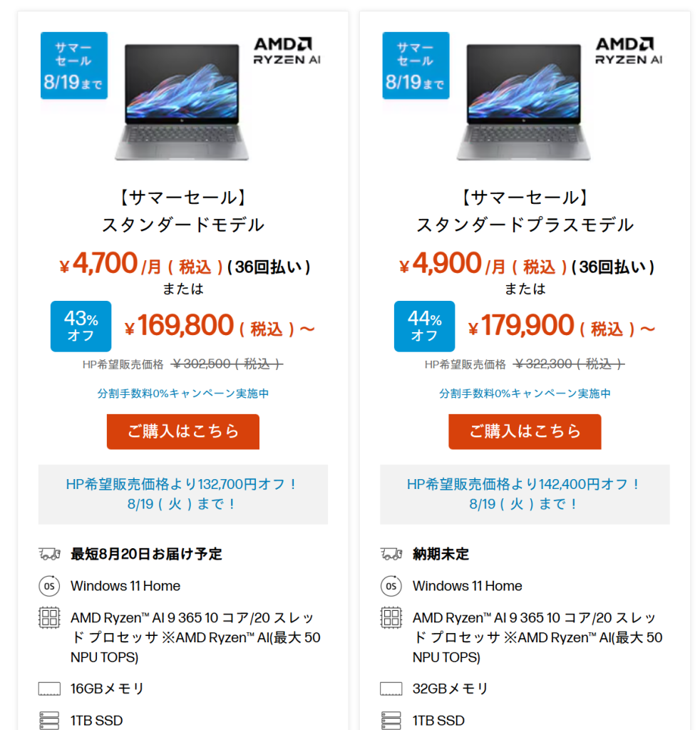Click the サマーセール 8/19まで badge on right card

(x=416, y=66)
